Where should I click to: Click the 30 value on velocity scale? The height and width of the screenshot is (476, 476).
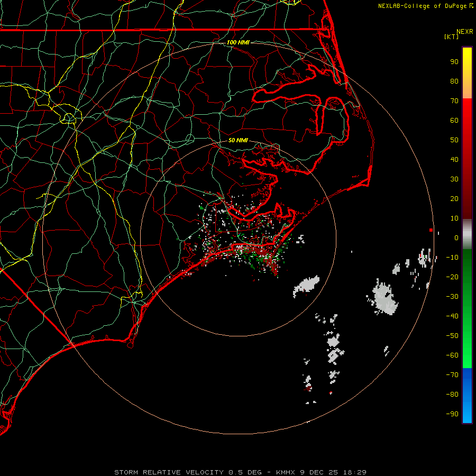[x=454, y=179]
